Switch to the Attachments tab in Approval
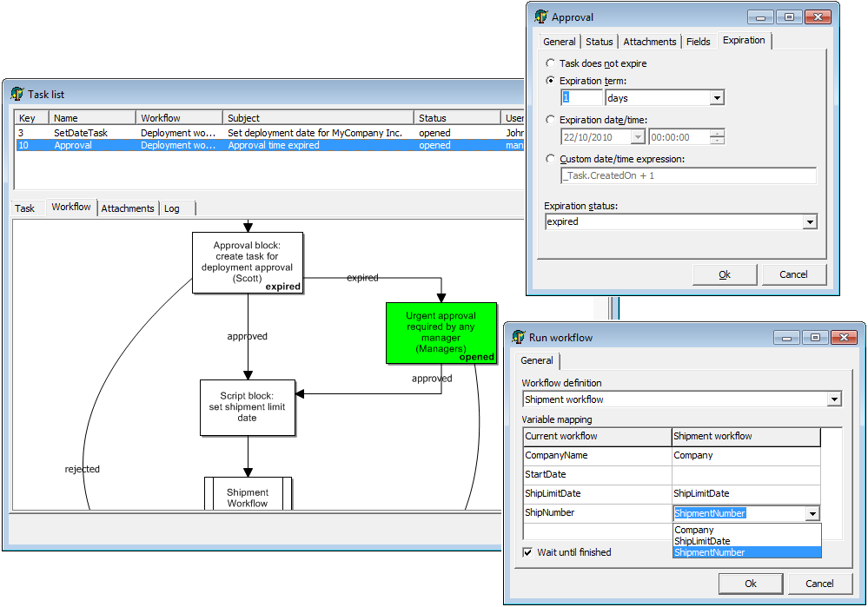 pos(649,42)
